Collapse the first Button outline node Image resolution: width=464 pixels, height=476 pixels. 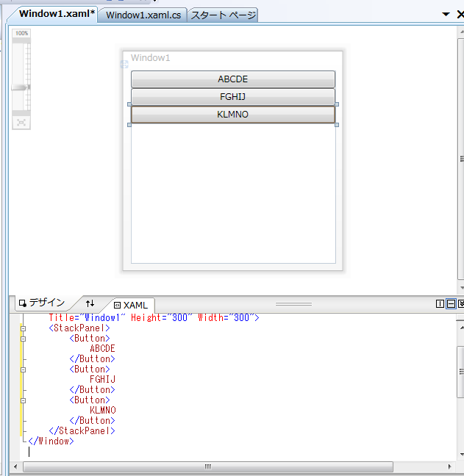tap(23, 339)
